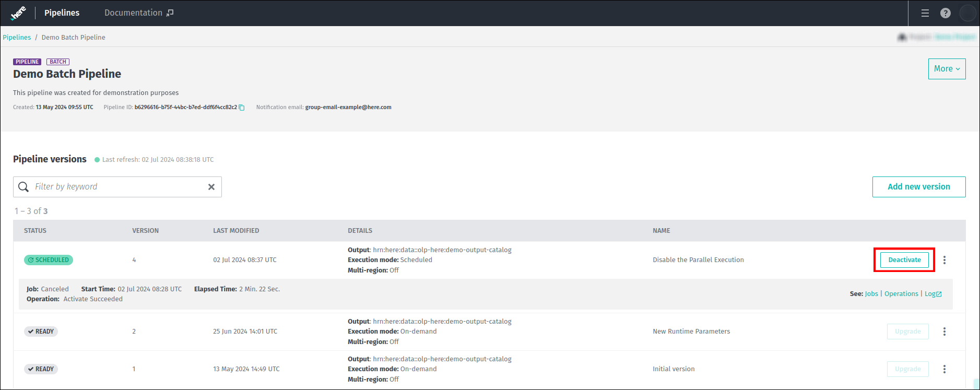Deactivate the scheduled version 4
The height and width of the screenshot is (390, 980).
click(x=904, y=260)
